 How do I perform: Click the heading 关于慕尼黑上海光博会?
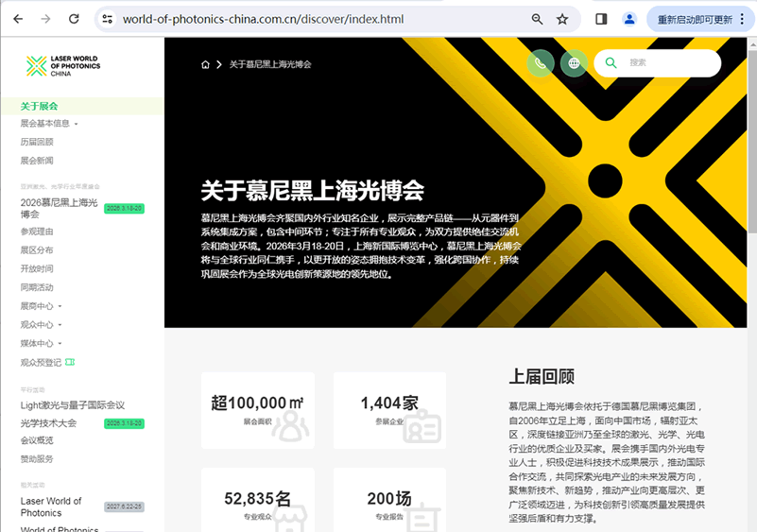313,191
